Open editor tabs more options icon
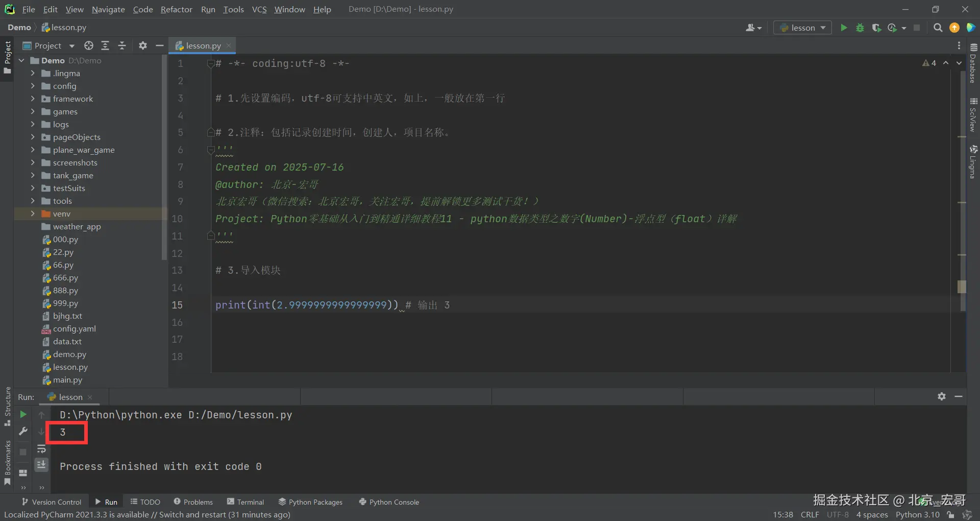The width and height of the screenshot is (980, 521). tap(959, 45)
